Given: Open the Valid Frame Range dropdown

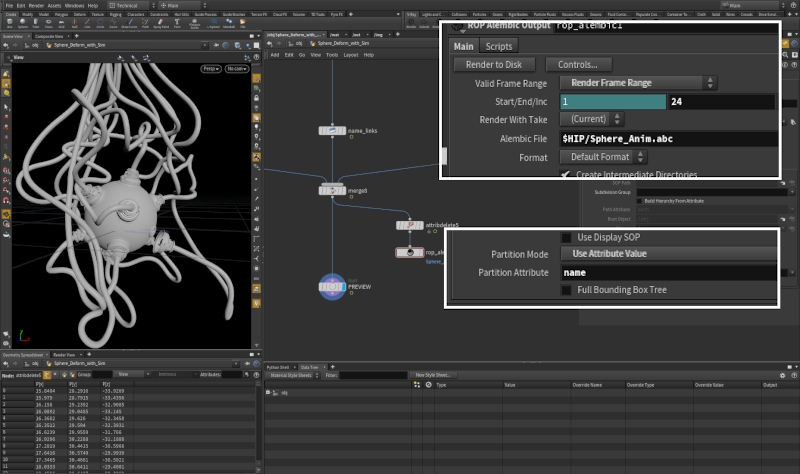Looking at the screenshot, I should pos(637,83).
